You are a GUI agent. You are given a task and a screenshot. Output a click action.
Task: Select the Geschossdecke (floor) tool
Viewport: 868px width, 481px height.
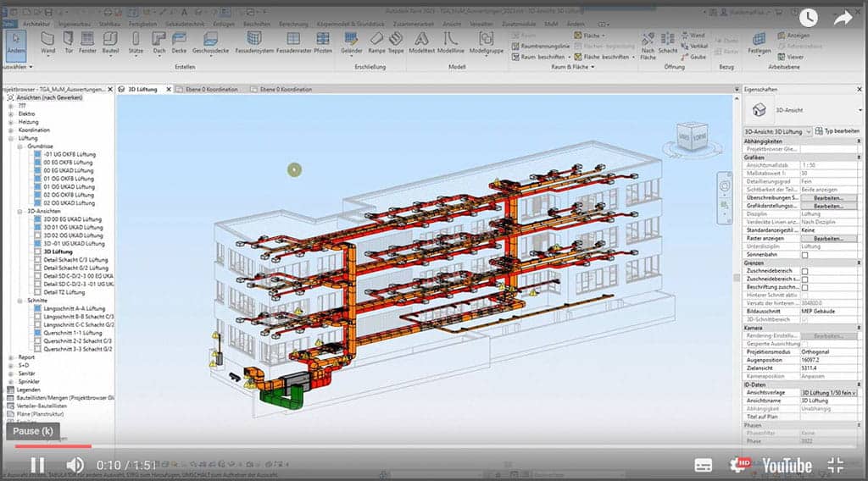point(210,42)
